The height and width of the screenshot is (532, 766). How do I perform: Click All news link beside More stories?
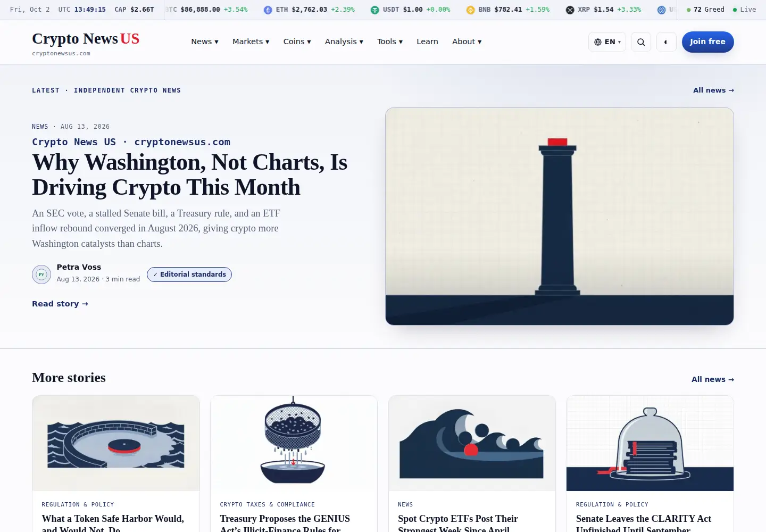coord(713,379)
